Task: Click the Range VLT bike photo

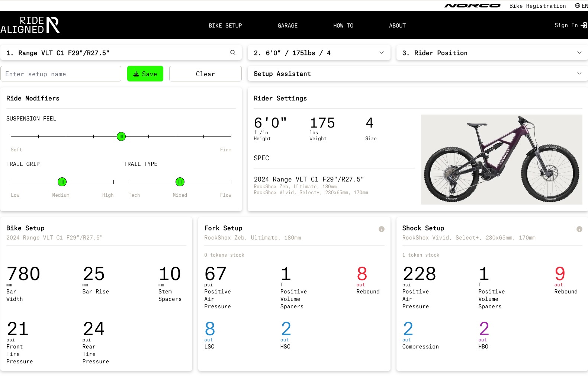Action: pyautogui.click(x=502, y=160)
